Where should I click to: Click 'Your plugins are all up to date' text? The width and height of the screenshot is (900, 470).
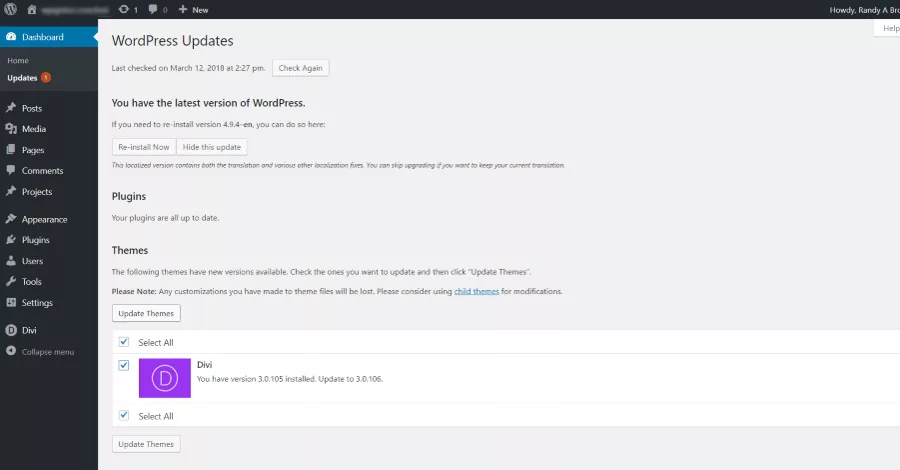(x=165, y=217)
